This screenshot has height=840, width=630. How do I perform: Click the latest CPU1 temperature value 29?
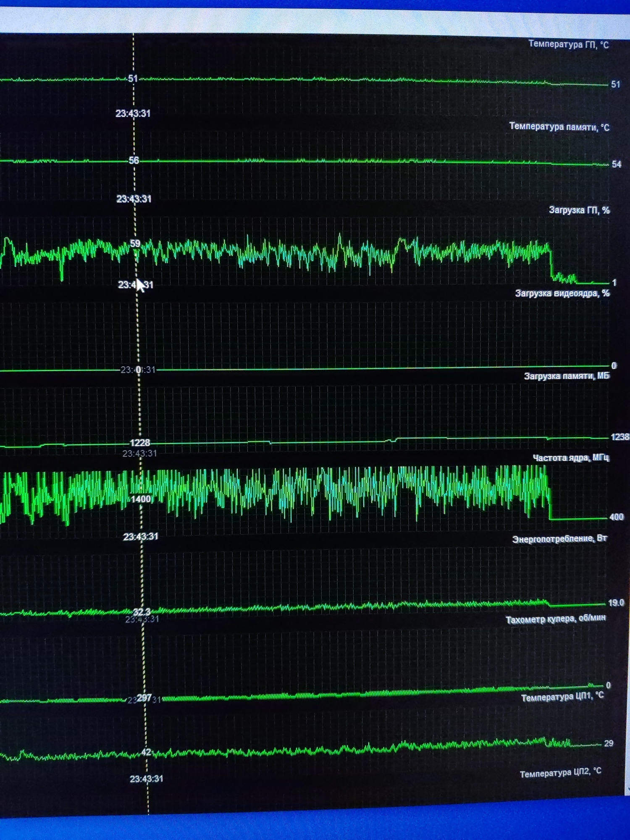pos(609,743)
